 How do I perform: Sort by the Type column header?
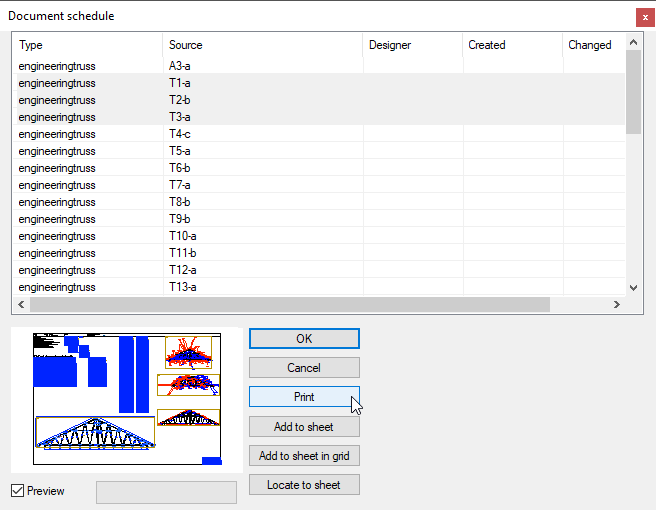(88, 45)
